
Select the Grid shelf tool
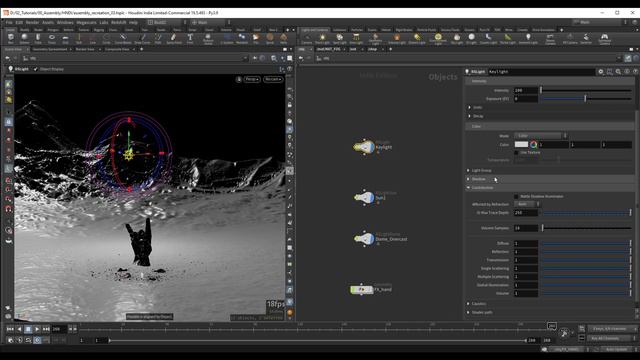(x=65, y=39)
